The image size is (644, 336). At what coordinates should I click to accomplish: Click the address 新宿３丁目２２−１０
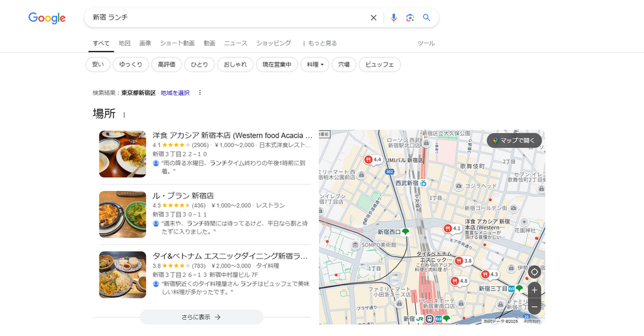pyautogui.click(x=179, y=154)
